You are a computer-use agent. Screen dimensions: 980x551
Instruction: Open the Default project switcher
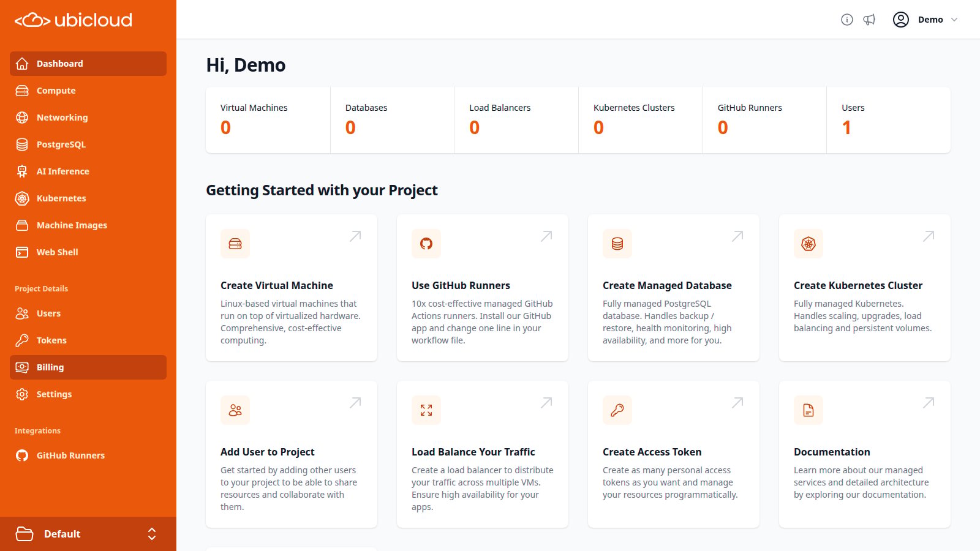(88, 534)
